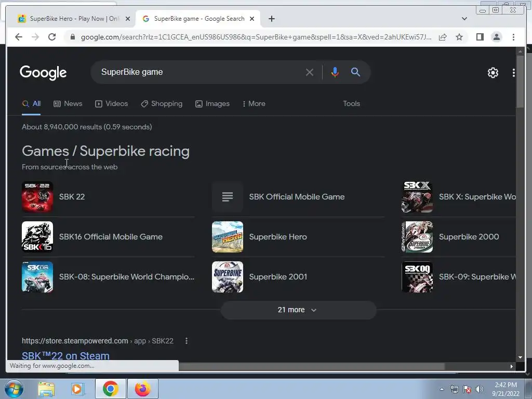This screenshot has height=399, width=532.
Task: Open the tab search dropdown arrow
Action: point(464,19)
